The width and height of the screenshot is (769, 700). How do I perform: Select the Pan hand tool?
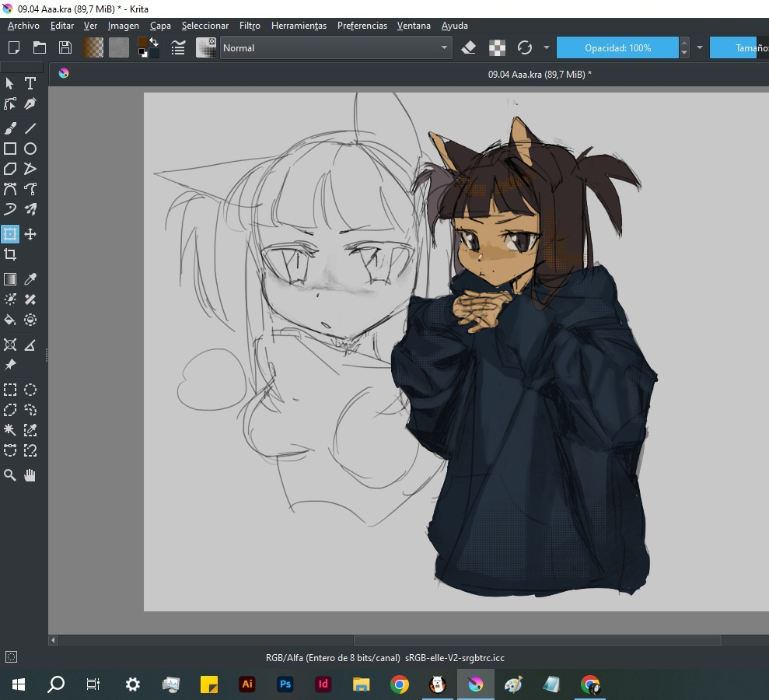click(30, 475)
